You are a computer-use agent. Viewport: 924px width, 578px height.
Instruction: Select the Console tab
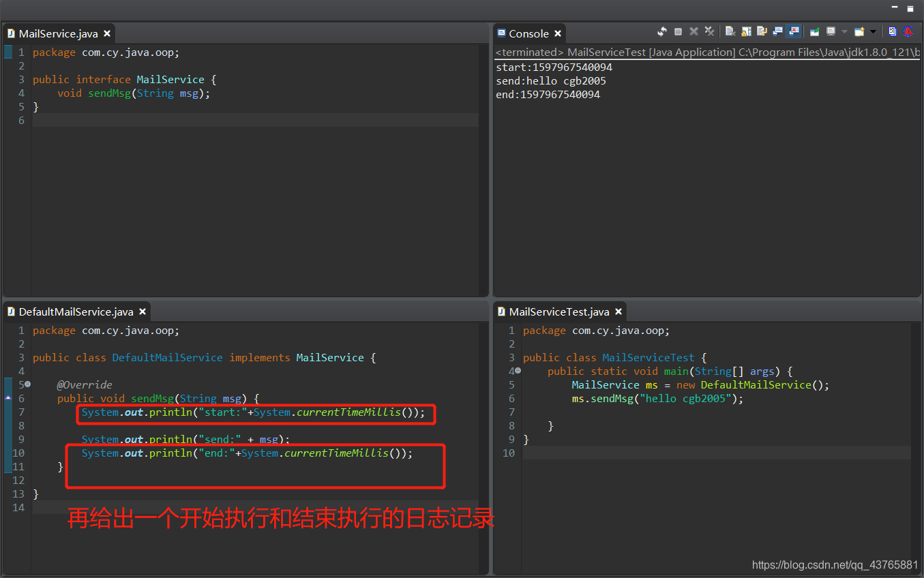pos(528,33)
